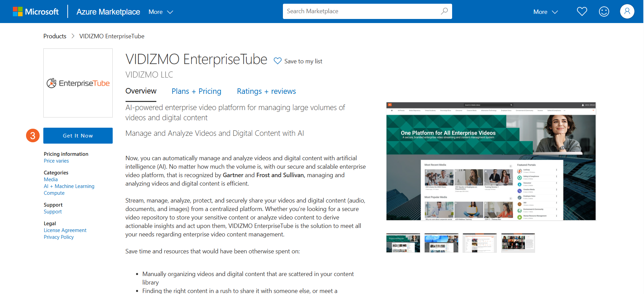Click in the Search Marketplace field
The image size is (644, 294).
coord(360,11)
